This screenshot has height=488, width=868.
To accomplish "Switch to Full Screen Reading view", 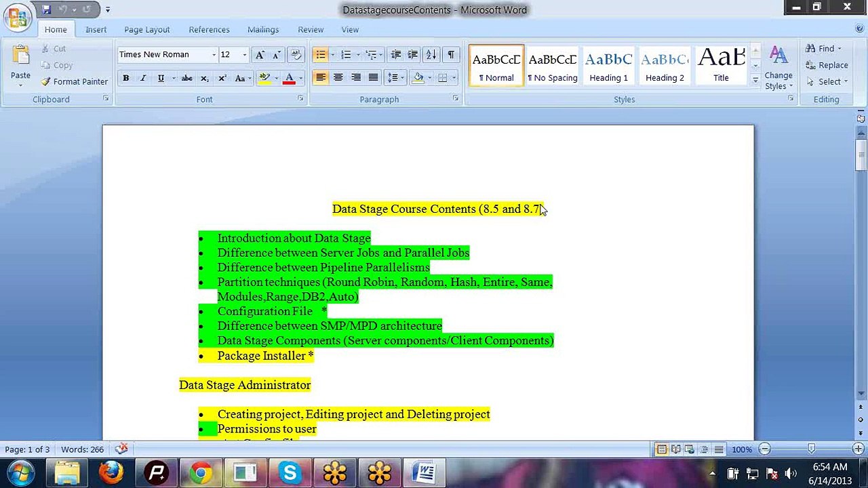I will pos(675,449).
